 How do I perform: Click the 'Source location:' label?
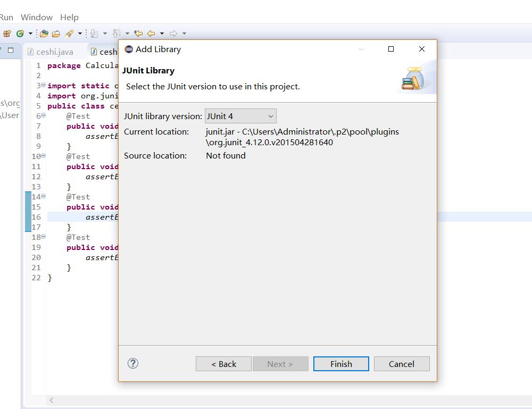click(x=155, y=156)
